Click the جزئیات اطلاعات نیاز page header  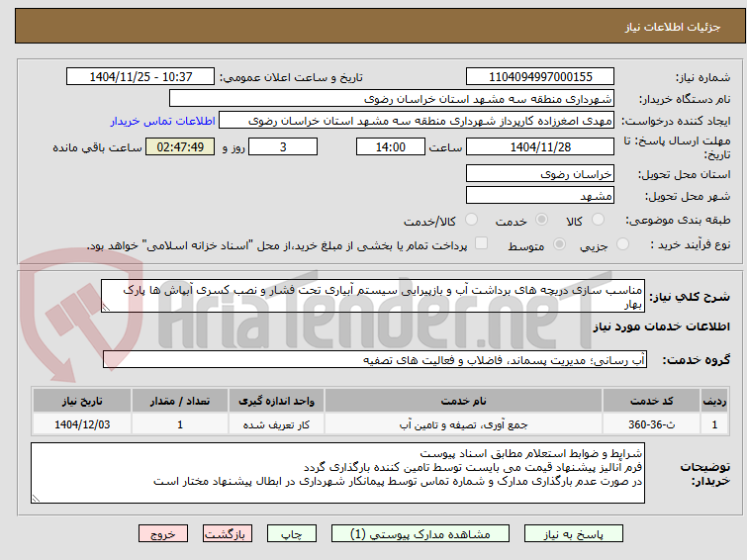click(672, 27)
